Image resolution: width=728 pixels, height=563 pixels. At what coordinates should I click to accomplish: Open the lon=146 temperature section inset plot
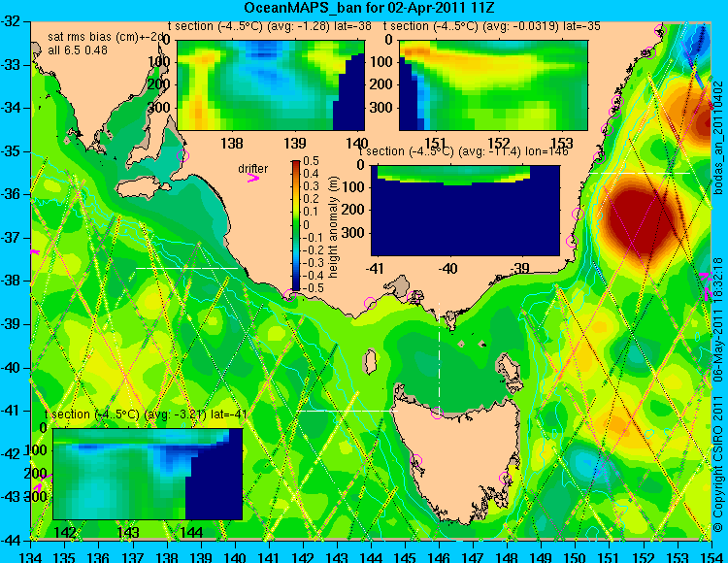[465, 211]
